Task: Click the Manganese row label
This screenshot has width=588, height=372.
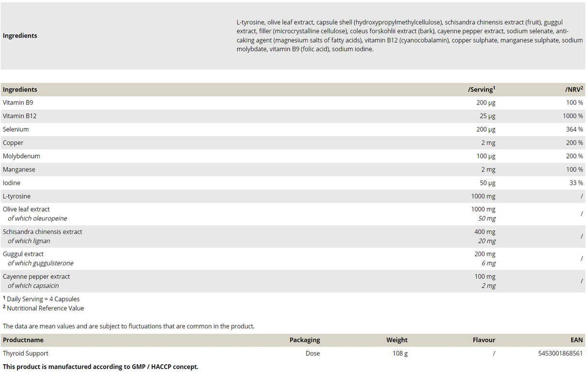Action: pyautogui.click(x=19, y=170)
